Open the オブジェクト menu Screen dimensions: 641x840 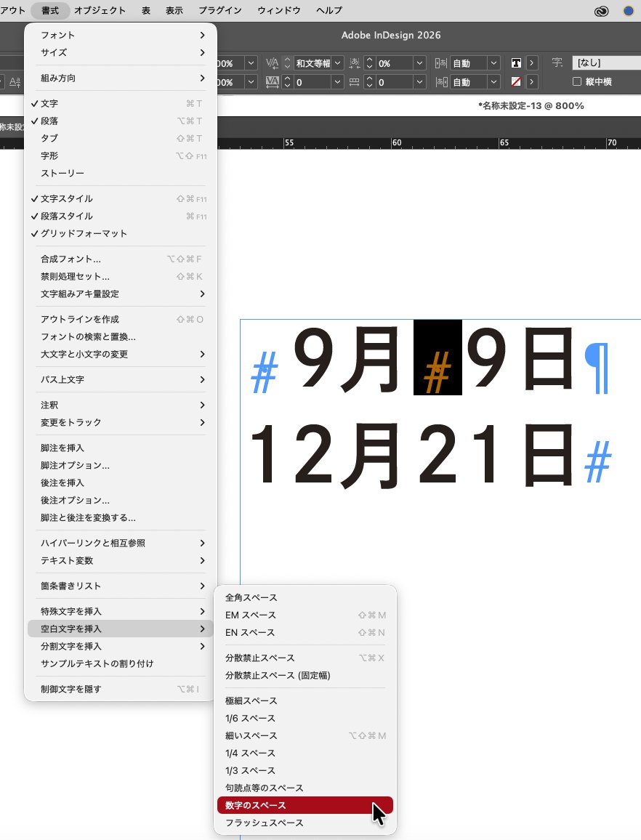100,10
